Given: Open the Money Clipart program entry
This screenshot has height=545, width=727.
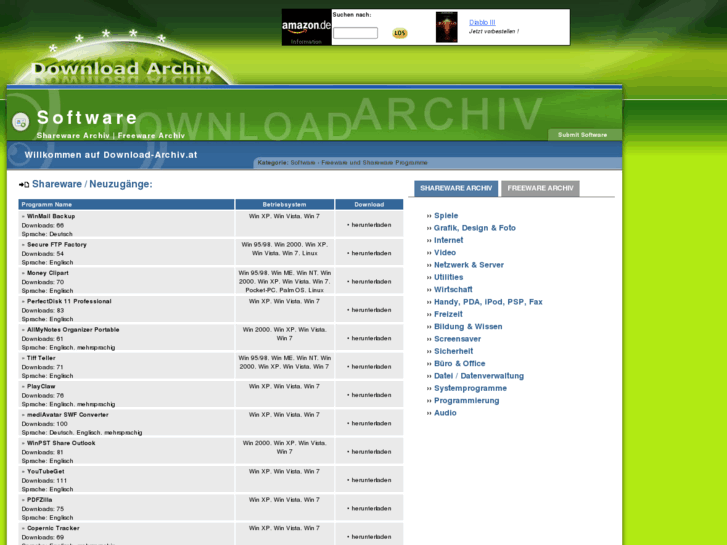Looking at the screenshot, I should pos(47,273).
